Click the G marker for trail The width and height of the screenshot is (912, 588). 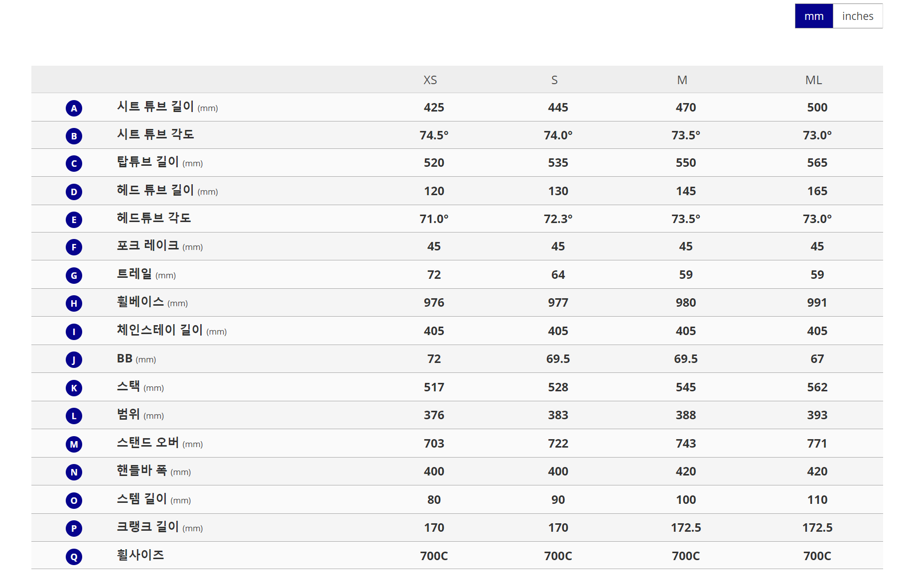point(74,275)
